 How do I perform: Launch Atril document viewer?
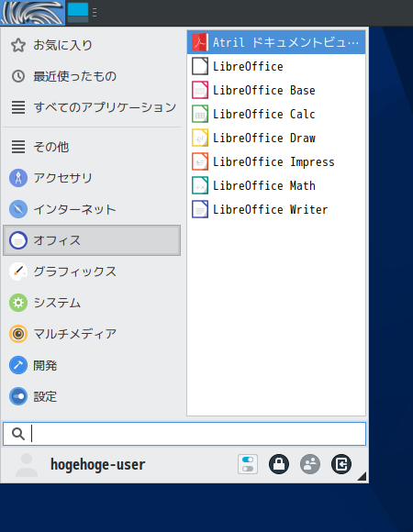click(276, 42)
